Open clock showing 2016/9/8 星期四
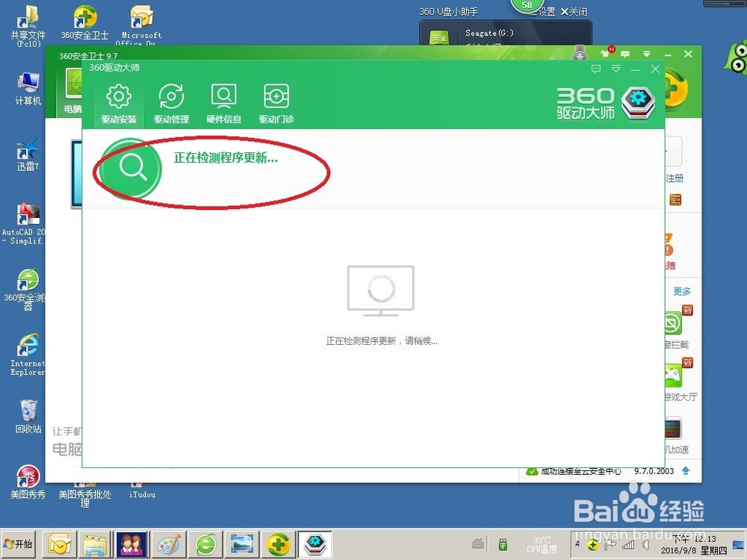Viewport: 747px width, 560px height. [x=694, y=545]
